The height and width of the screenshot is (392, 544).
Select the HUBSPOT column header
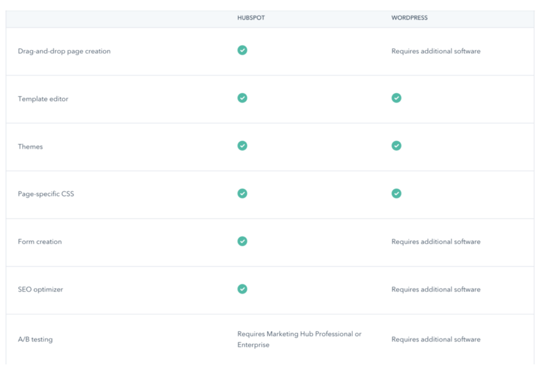click(x=251, y=18)
